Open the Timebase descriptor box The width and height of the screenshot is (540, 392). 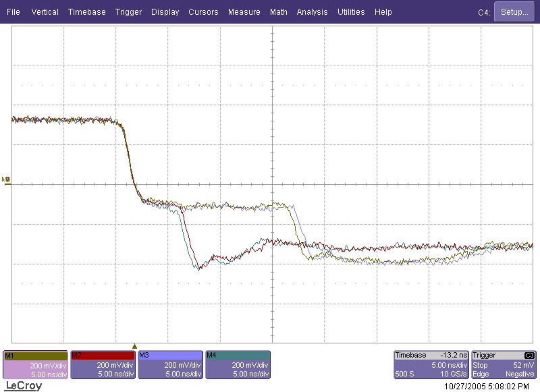click(x=431, y=364)
